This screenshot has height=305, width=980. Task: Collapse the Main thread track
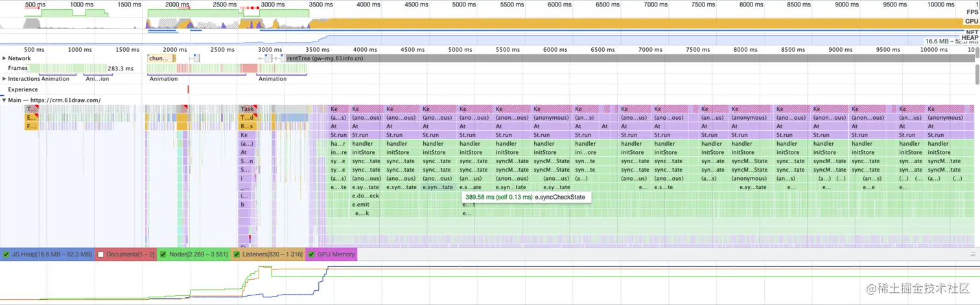click(x=5, y=100)
